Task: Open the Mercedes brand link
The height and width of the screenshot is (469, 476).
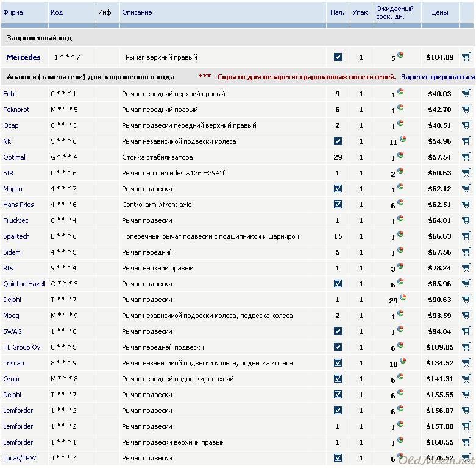Action: click(x=23, y=57)
